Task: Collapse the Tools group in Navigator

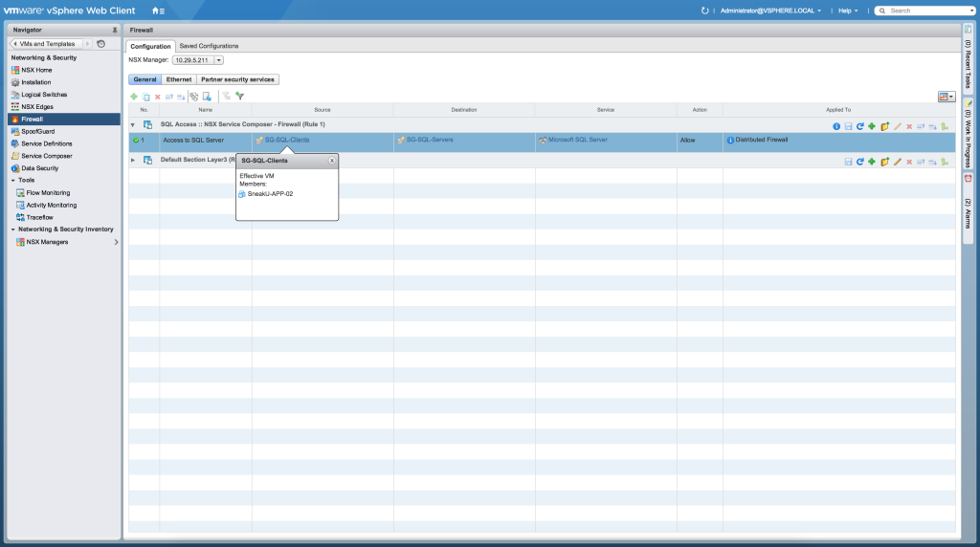Action: [x=13, y=181]
